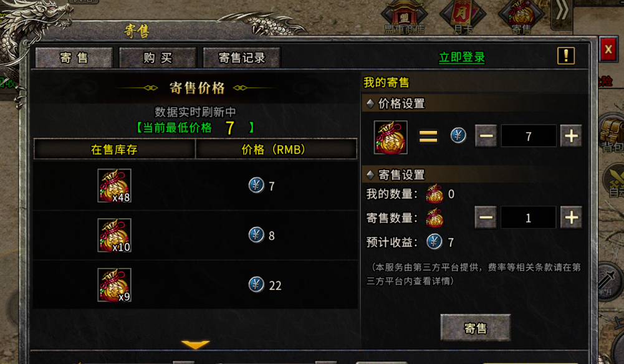This screenshot has width=624, height=364.
Task: Decrease price with the minus button
Action: coord(486,136)
